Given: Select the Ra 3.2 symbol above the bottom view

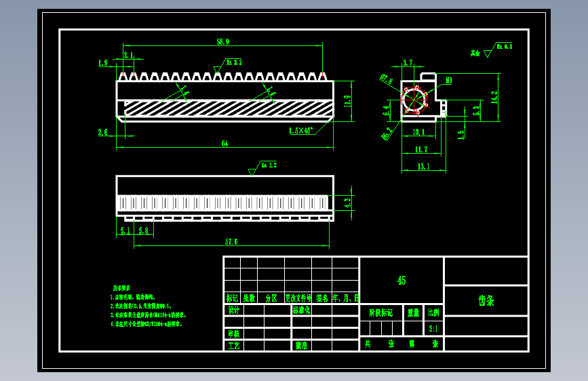Looking at the screenshot, I should 262,168.
